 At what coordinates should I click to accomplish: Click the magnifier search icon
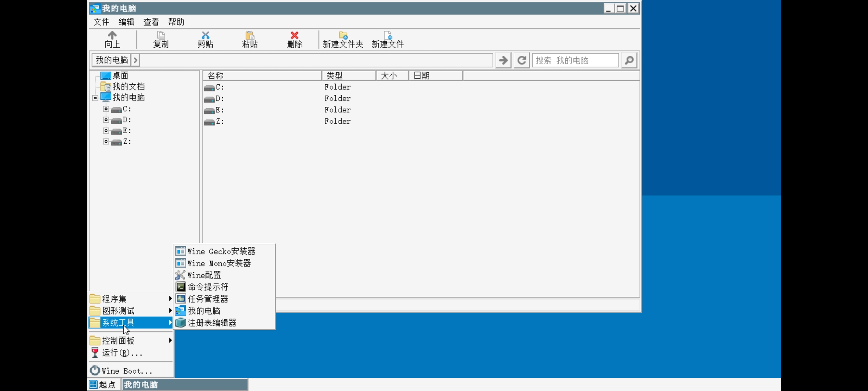point(629,60)
